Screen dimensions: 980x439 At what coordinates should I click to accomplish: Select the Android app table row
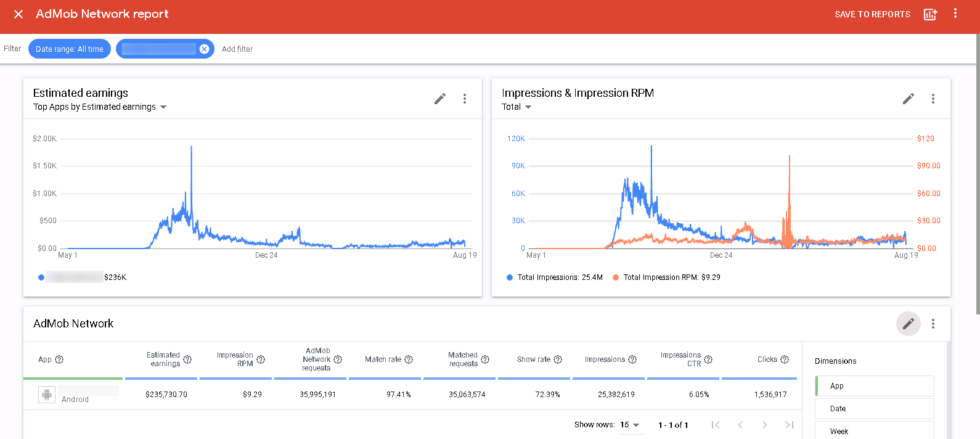412,395
